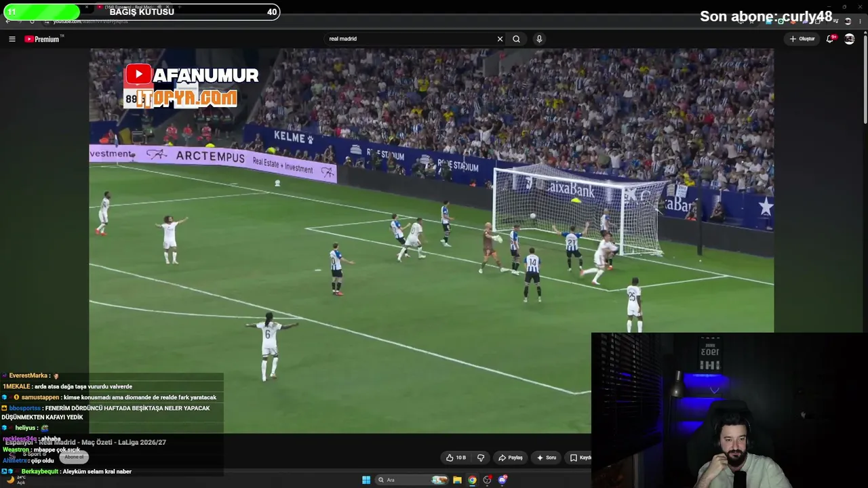This screenshot has width=868, height=488.
Task: Select the Espanyol - Real Madrid browser tab
Action: [132, 7]
